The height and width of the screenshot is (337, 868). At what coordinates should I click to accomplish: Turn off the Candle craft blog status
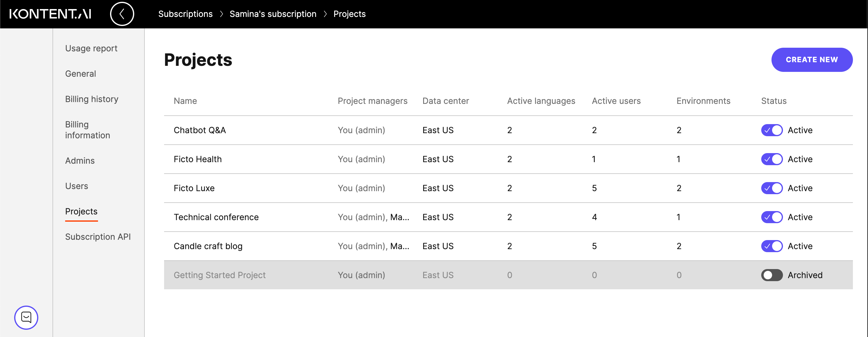point(771,246)
